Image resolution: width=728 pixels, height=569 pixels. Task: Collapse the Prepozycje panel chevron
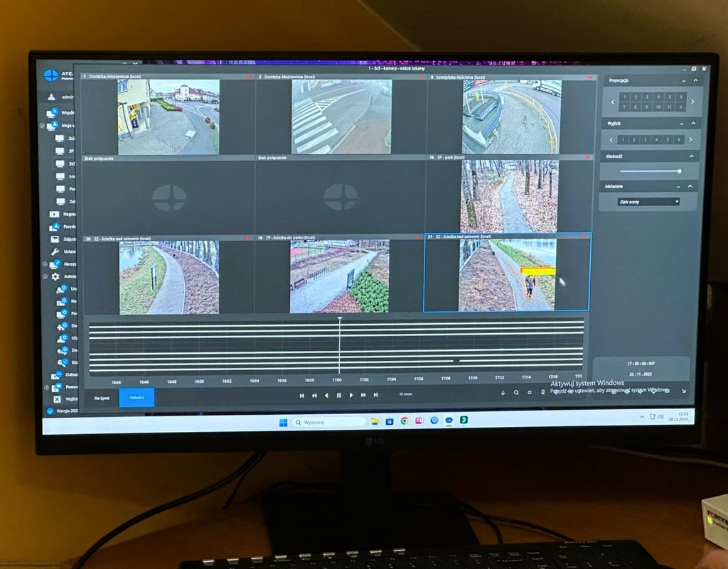coord(695,81)
